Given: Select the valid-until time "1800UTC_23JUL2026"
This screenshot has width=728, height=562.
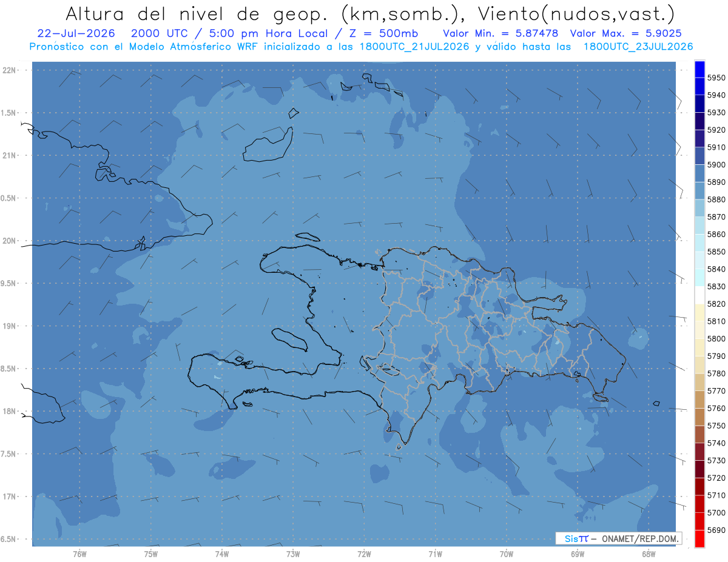Looking at the screenshot, I should (638, 47).
